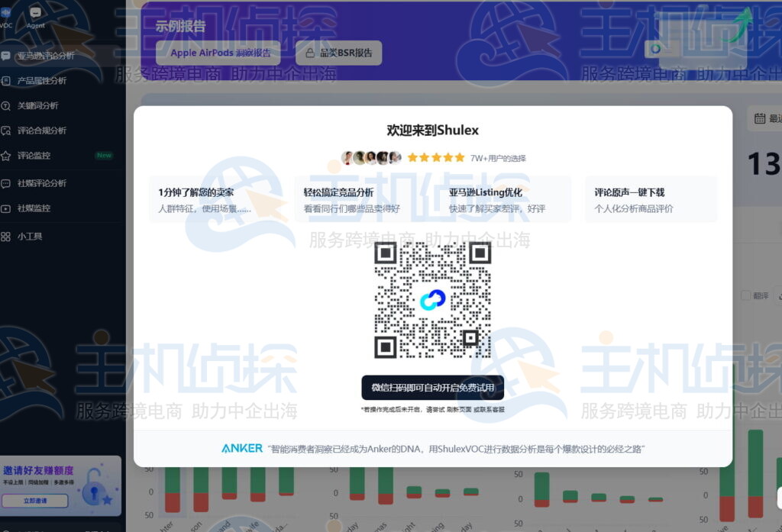The width and height of the screenshot is (782, 532).
Task: Open the 社媒评论分析 chat bubble icon
Action: (6, 184)
